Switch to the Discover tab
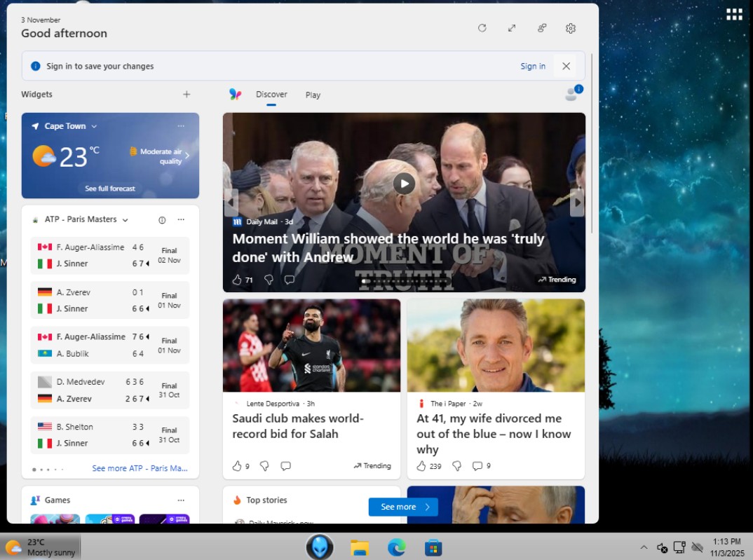 [271, 95]
